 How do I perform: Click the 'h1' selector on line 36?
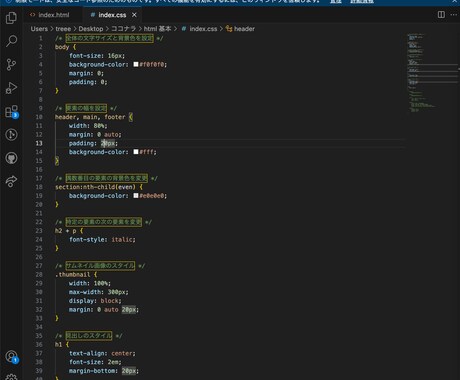click(58, 345)
